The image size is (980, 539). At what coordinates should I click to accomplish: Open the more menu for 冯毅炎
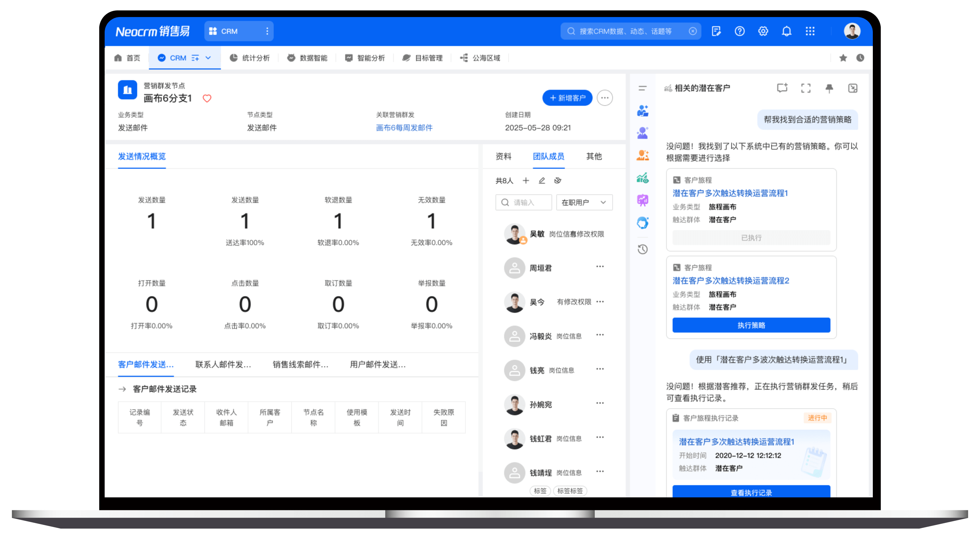click(600, 335)
